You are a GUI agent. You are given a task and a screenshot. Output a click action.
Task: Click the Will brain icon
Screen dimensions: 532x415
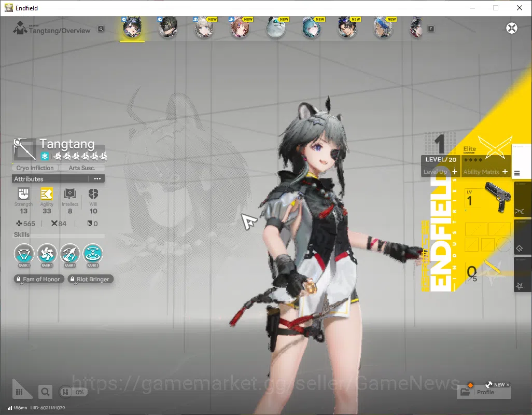(93, 194)
